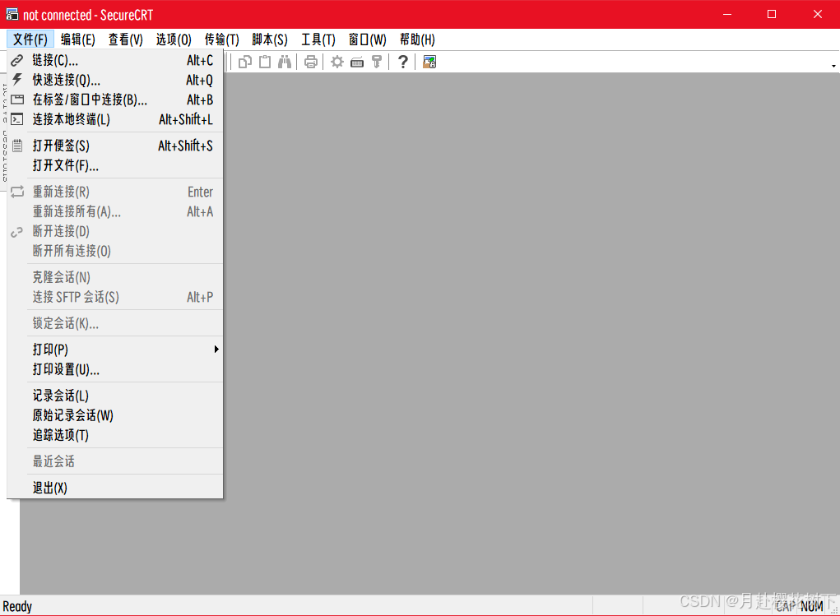This screenshot has width=840, height=616.
Task: Select 连接本地终端(L) entry
Action: coord(115,119)
